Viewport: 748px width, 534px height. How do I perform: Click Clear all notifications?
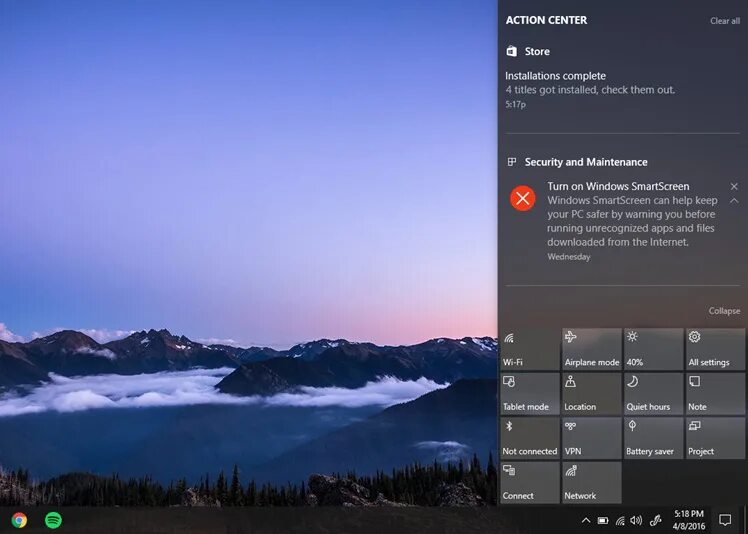(x=725, y=21)
